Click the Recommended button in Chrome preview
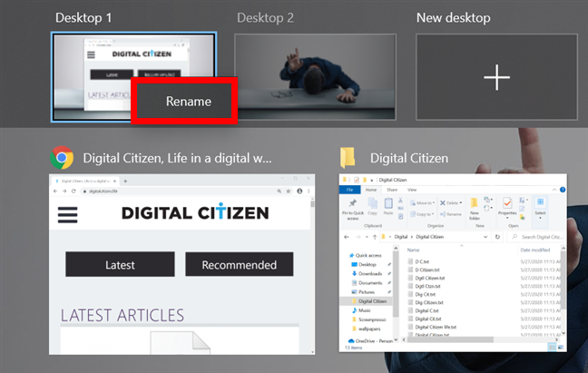The image size is (588, 373). click(x=240, y=265)
